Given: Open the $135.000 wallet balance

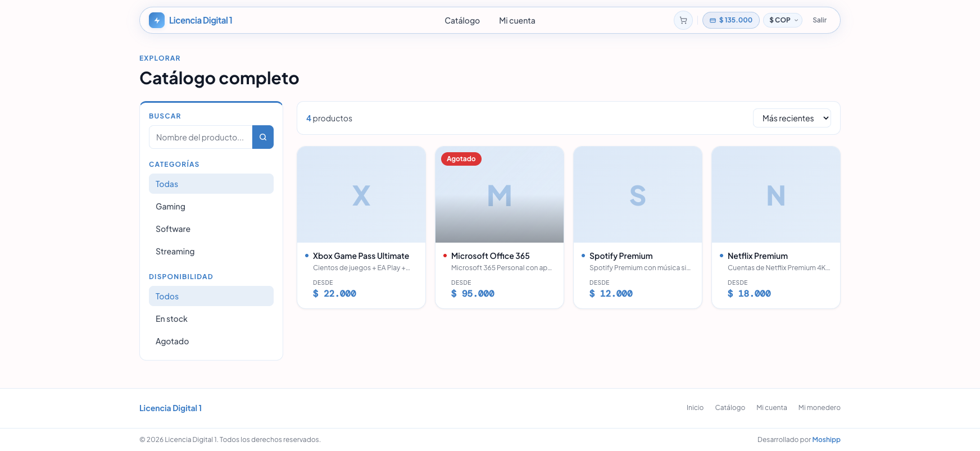Looking at the screenshot, I should click(731, 20).
